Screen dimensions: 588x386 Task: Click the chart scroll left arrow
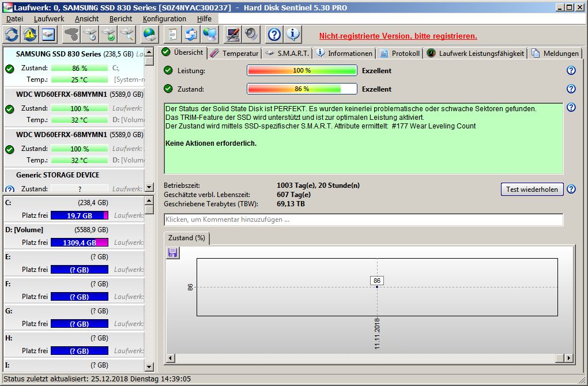[170, 358]
